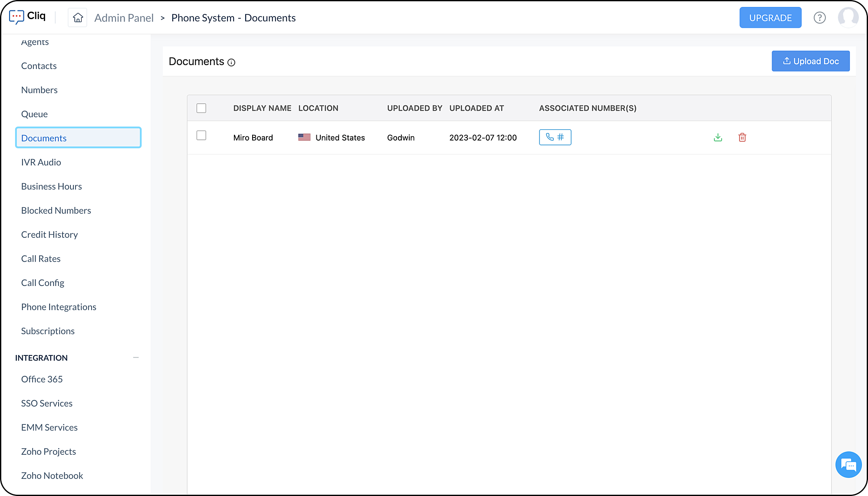Sort by UPLOADED AT column header
This screenshot has width=868, height=496.
pyautogui.click(x=477, y=108)
